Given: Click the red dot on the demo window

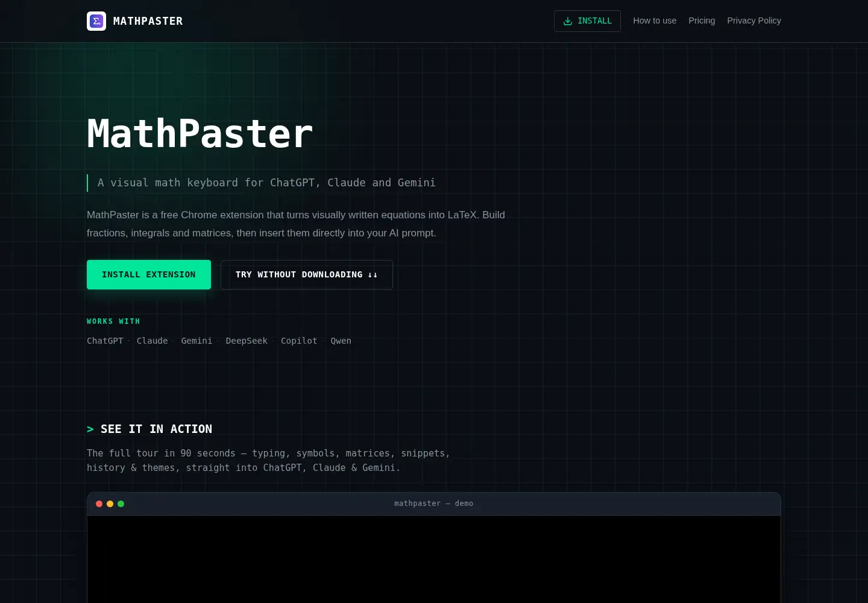Looking at the screenshot, I should pos(99,504).
